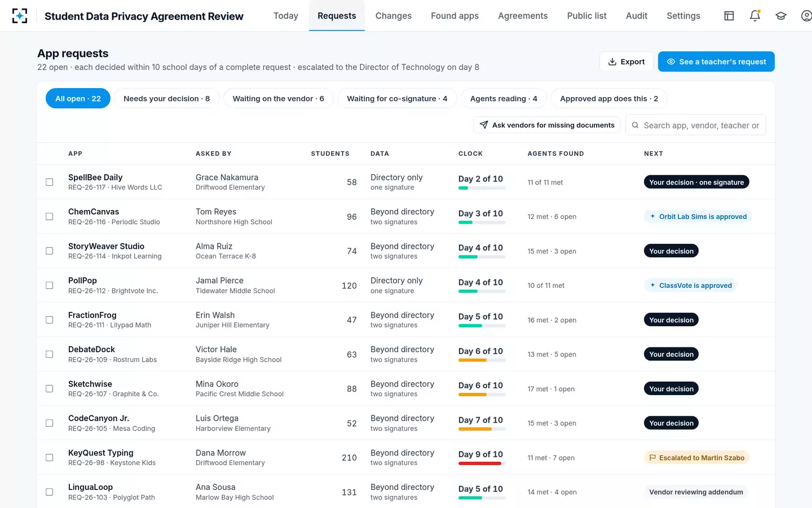Click the app logo icon
This screenshot has height=508, width=812.
[20, 16]
